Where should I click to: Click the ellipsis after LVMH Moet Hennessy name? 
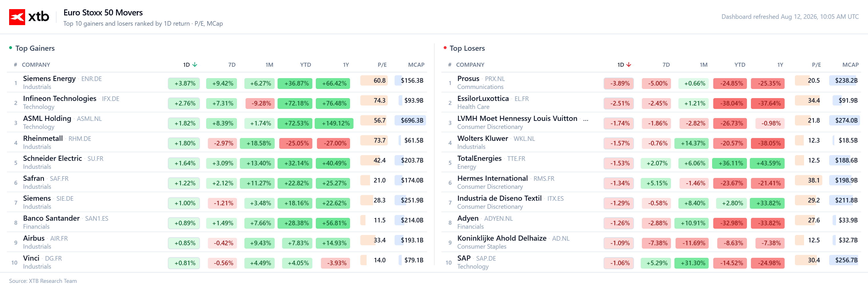pos(586,119)
